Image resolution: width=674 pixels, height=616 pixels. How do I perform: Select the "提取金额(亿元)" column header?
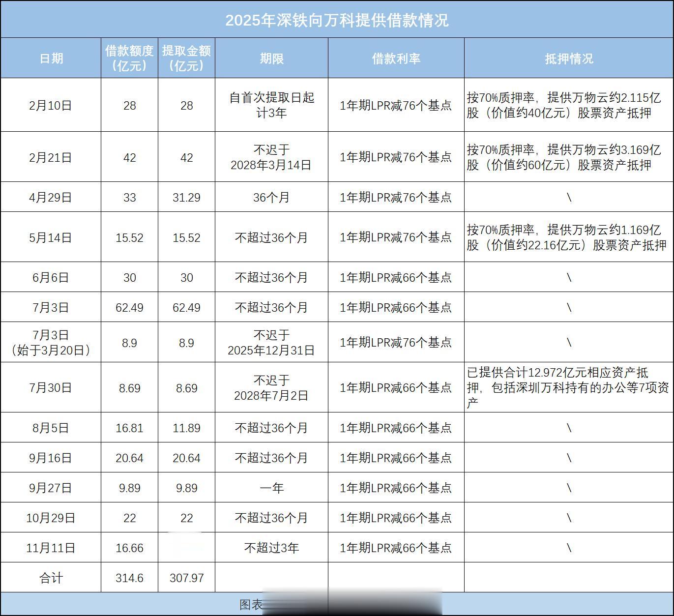186,58
